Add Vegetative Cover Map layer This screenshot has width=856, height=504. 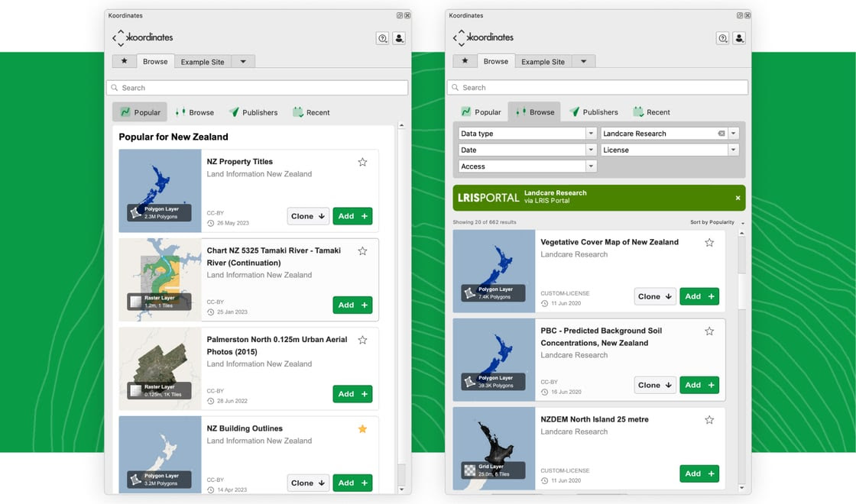tap(699, 296)
